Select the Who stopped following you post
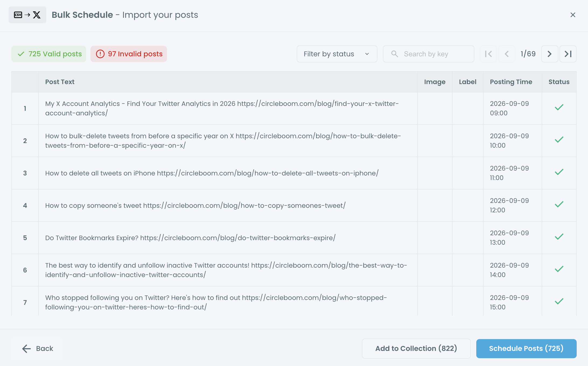 [216, 302]
